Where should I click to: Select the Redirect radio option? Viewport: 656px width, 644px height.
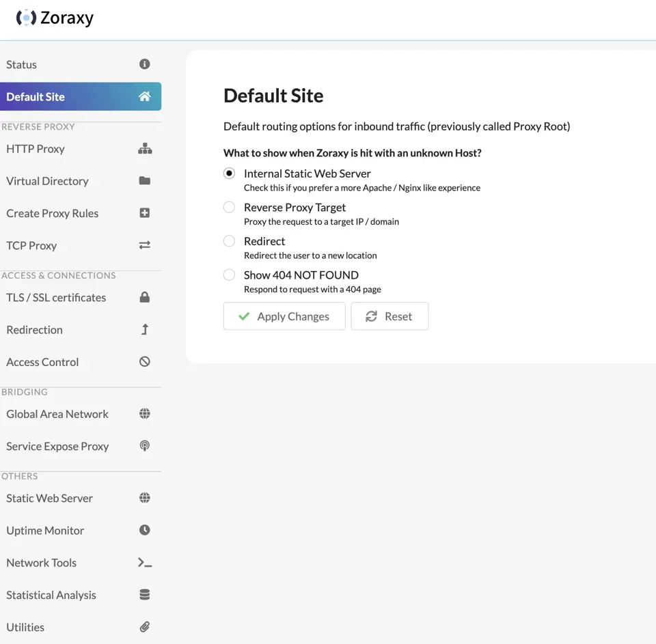229,241
